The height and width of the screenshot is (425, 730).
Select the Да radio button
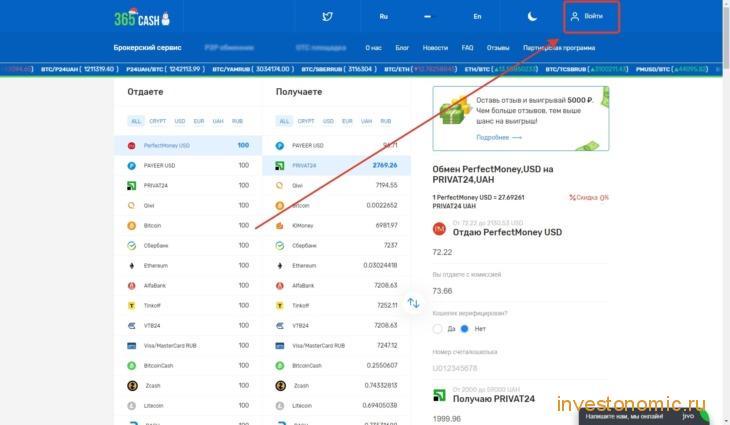click(x=437, y=329)
